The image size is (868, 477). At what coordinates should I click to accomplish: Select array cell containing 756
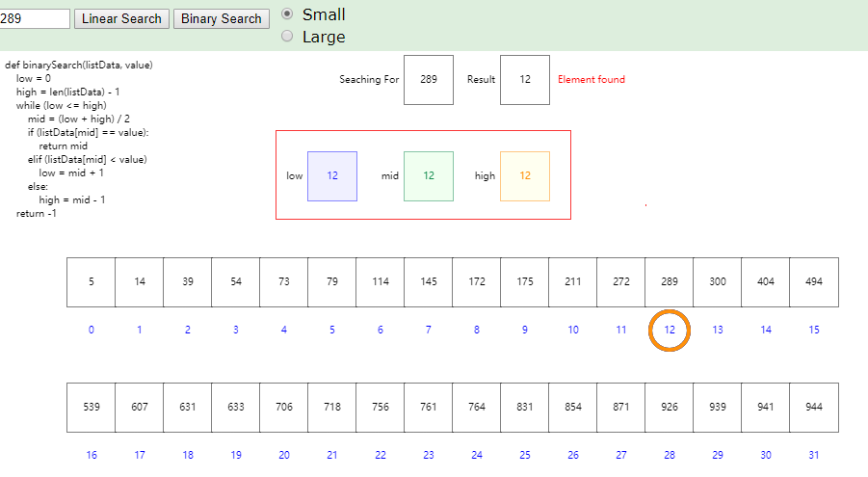pyautogui.click(x=381, y=408)
